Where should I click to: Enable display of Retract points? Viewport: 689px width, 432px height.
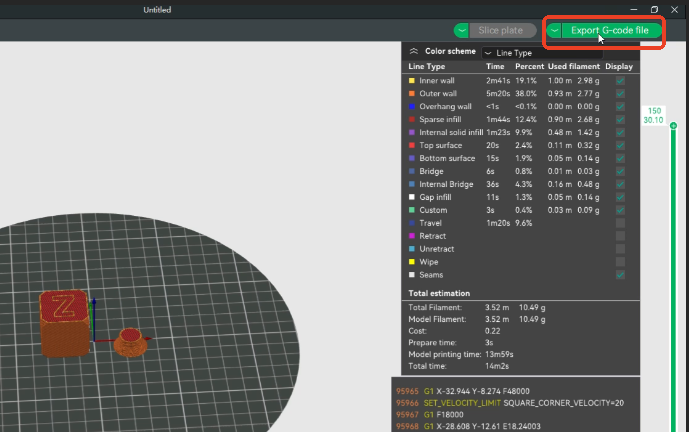(620, 236)
